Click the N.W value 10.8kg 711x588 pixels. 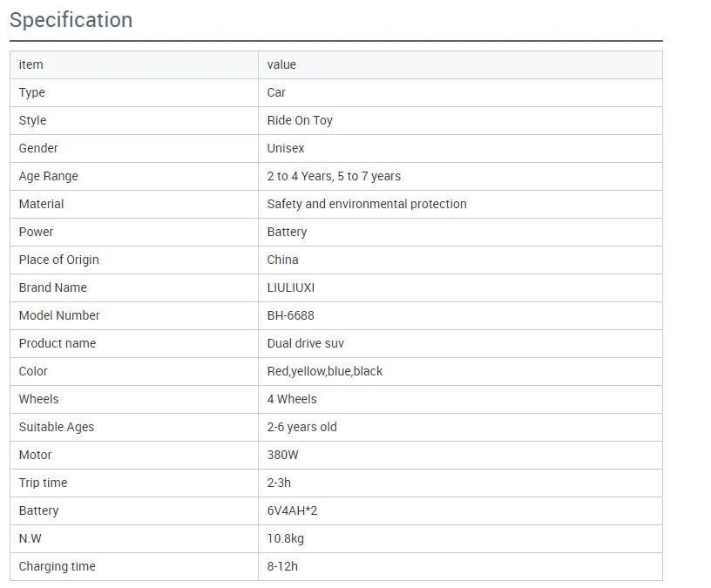pos(286,538)
